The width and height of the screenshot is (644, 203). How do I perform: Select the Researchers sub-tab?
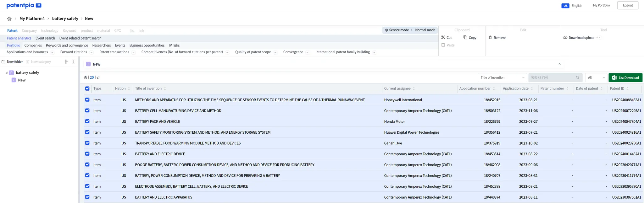pos(102,45)
